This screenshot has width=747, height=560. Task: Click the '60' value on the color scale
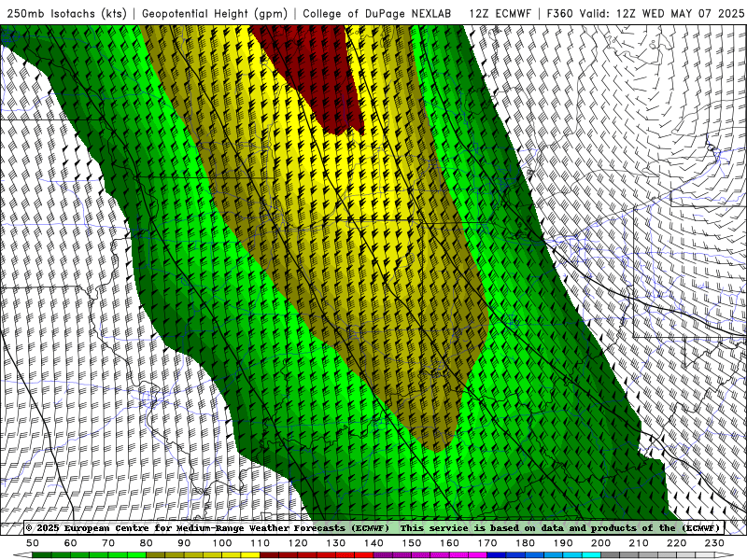(x=71, y=543)
